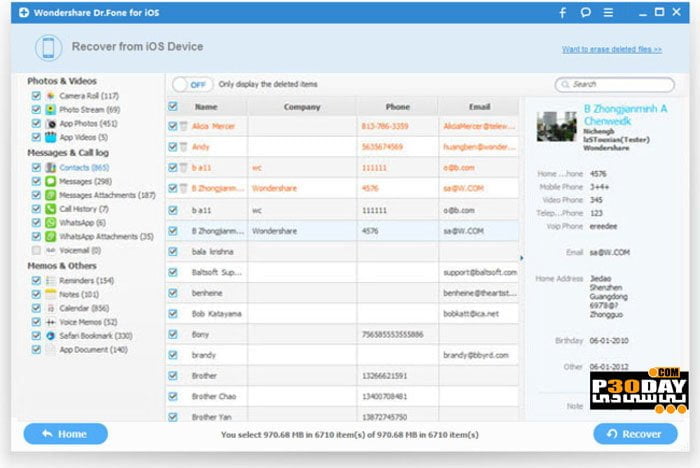Click the Voice Memos icon
The height and width of the screenshot is (468, 700).
pos(51,322)
